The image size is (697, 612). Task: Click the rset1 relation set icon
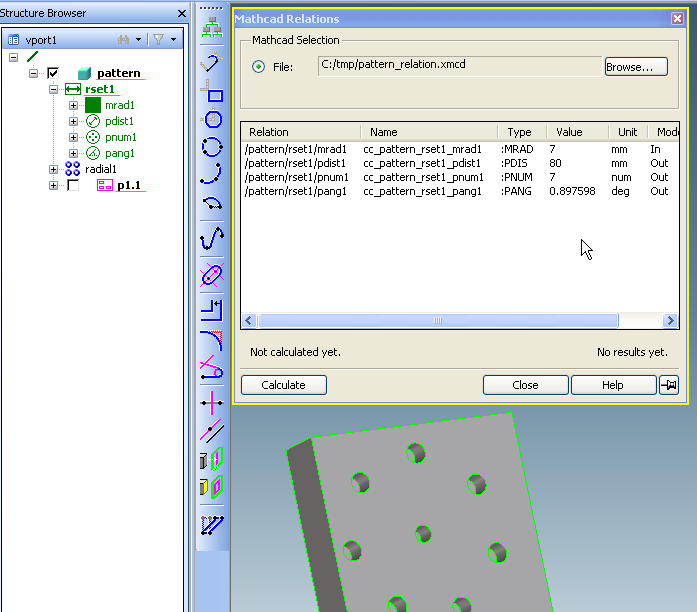click(x=73, y=89)
